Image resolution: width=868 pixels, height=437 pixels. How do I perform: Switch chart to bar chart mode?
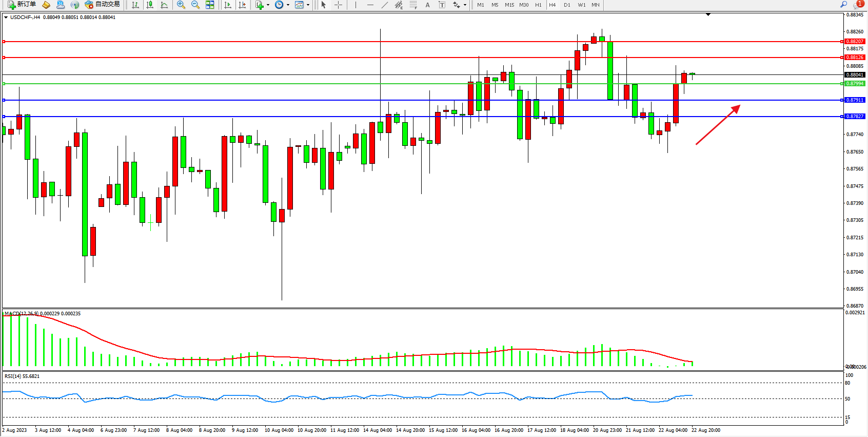point(135,5)
